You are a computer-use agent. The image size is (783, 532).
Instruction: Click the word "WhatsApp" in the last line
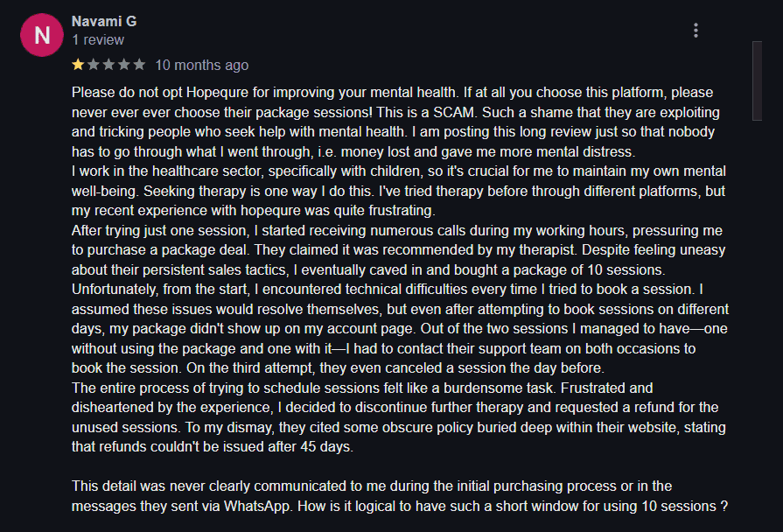[x=256, y=507]
